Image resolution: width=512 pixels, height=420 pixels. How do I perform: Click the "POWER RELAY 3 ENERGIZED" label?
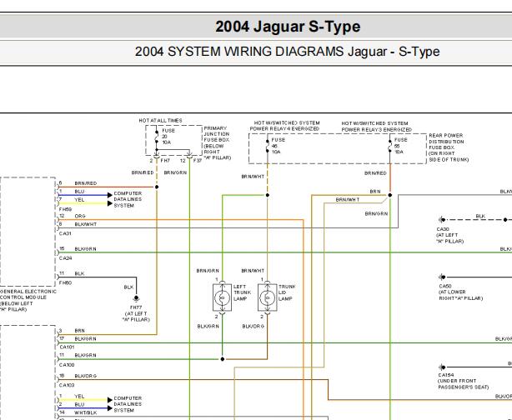point(376,129)
